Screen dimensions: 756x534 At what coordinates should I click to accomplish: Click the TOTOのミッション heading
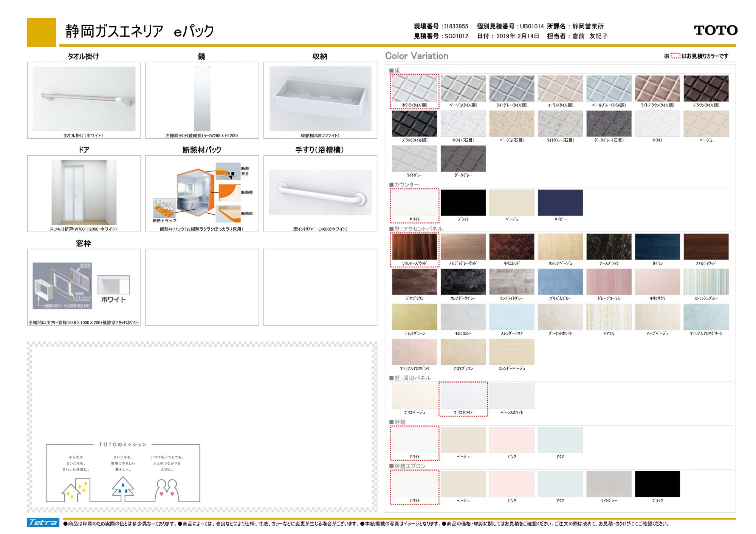pyautogui.click(x=122, y=444)
